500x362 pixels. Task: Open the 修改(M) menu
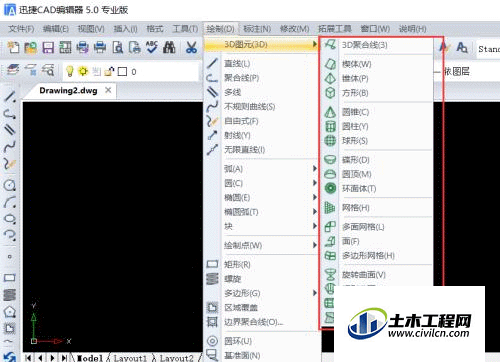pos(294,29)
